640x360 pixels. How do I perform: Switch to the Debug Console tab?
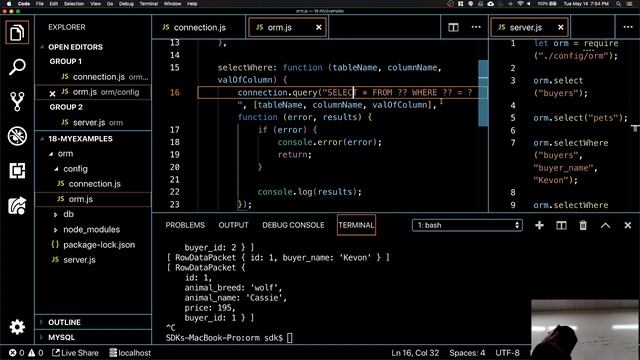(293, 225)
